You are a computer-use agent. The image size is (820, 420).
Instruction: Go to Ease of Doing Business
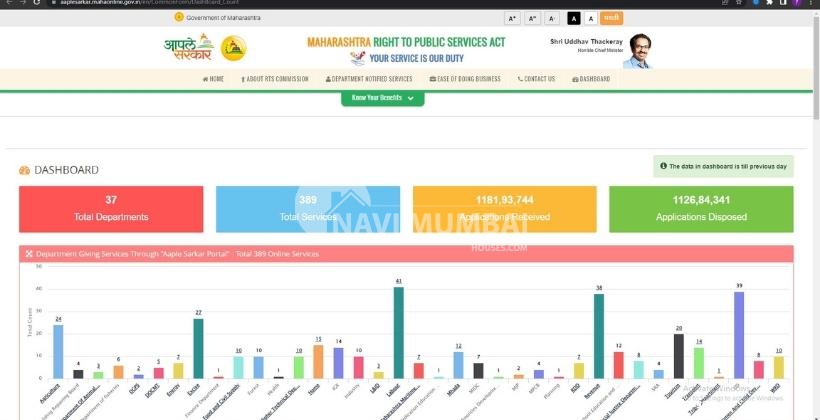point(465,79)
